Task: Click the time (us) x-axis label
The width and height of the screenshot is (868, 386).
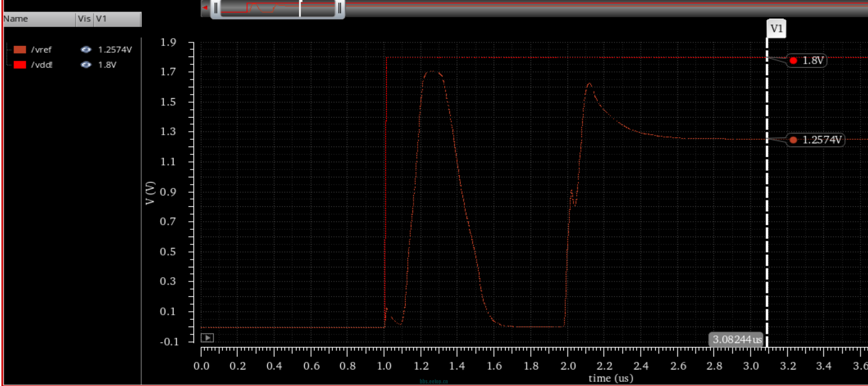Action: (x=610, y=379)
